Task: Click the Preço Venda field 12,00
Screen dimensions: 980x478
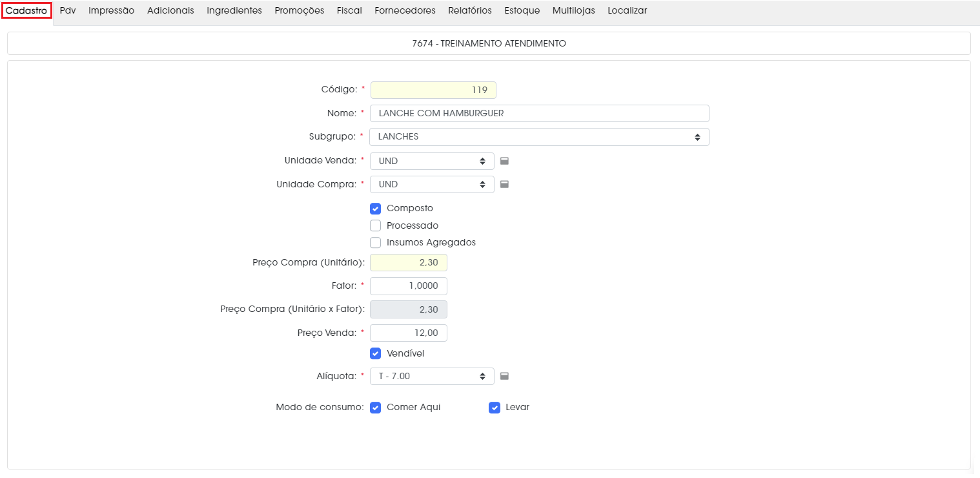Action: 409,333
